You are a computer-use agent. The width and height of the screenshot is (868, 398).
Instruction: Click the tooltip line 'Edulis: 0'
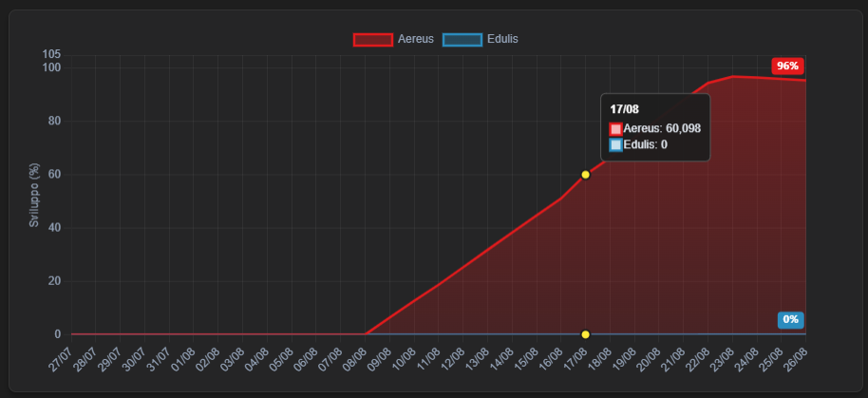[x=638, y=145]
